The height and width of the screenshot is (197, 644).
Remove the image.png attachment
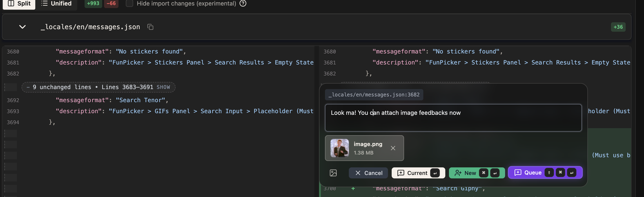point(393,148)
